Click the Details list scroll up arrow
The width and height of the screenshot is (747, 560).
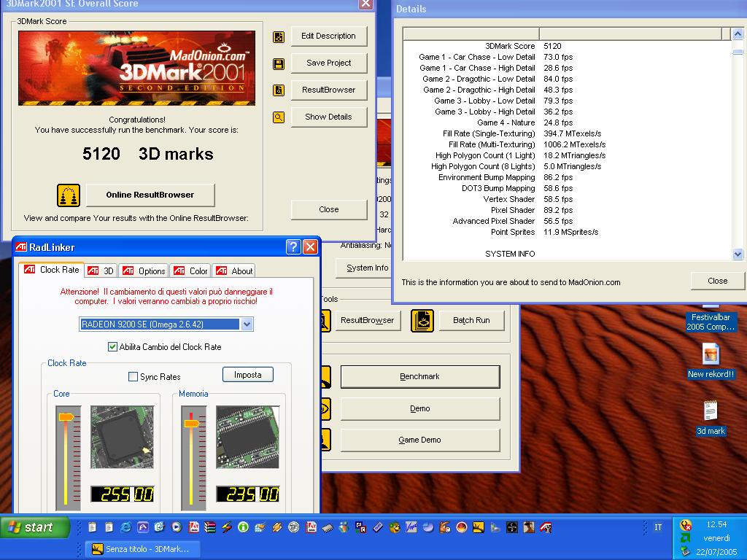[738, 34]
